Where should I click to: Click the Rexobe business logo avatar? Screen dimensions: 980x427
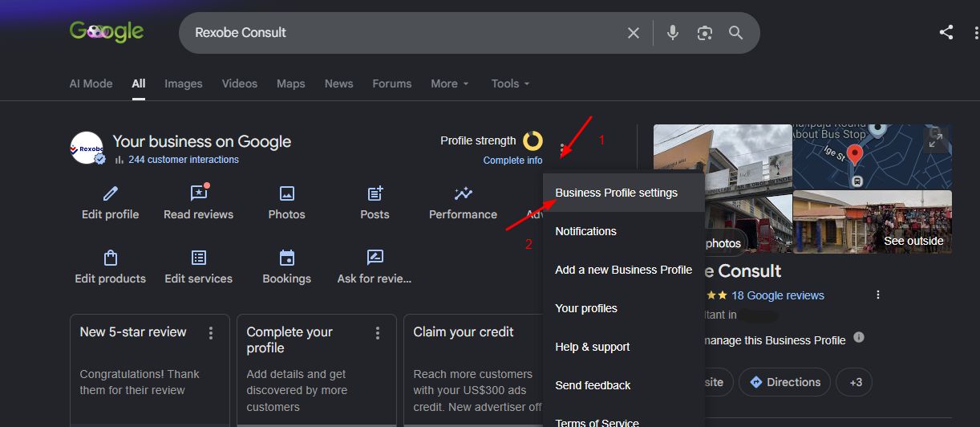point(87,148)
